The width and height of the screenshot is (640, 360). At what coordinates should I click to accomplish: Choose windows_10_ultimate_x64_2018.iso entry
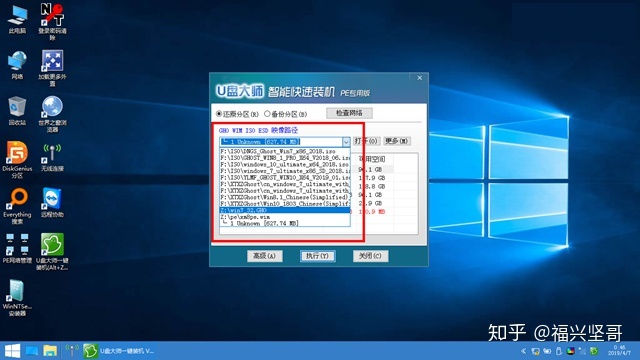click(x=285, y=164)
